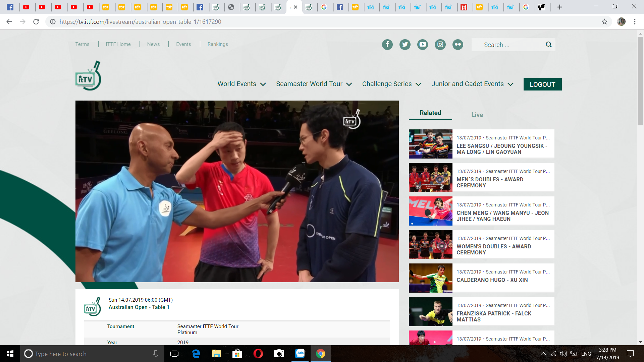Open Zalo app in Windows taskbar
644x362 pixels.
click(300, 354)
